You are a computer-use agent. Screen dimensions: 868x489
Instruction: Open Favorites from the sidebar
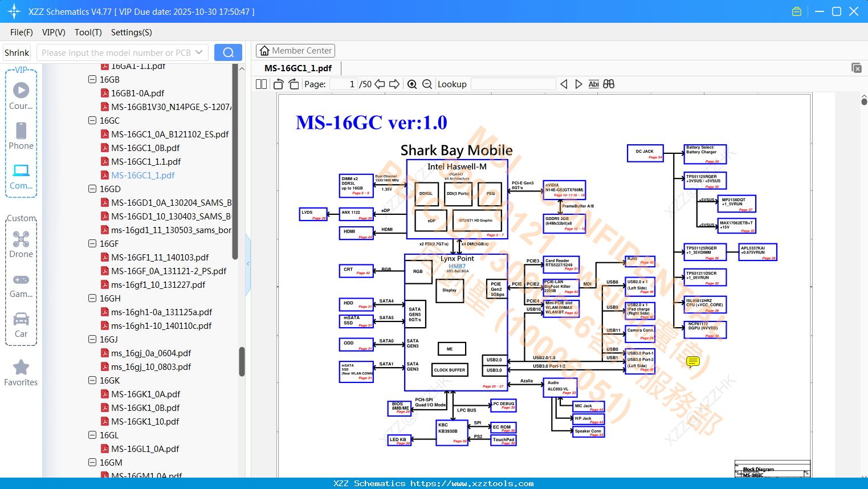(21, 373)
